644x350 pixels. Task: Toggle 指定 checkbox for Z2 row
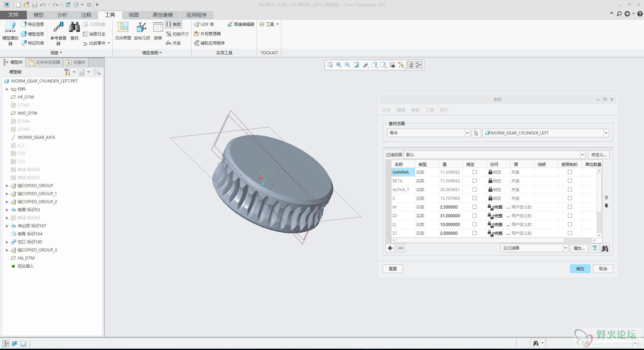point(475,216)
